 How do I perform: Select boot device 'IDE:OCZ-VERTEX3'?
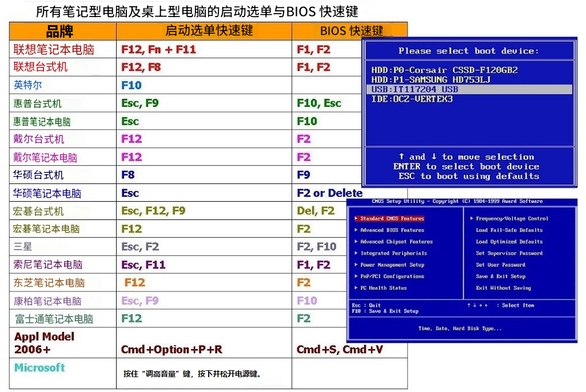[x=412, y=99]
